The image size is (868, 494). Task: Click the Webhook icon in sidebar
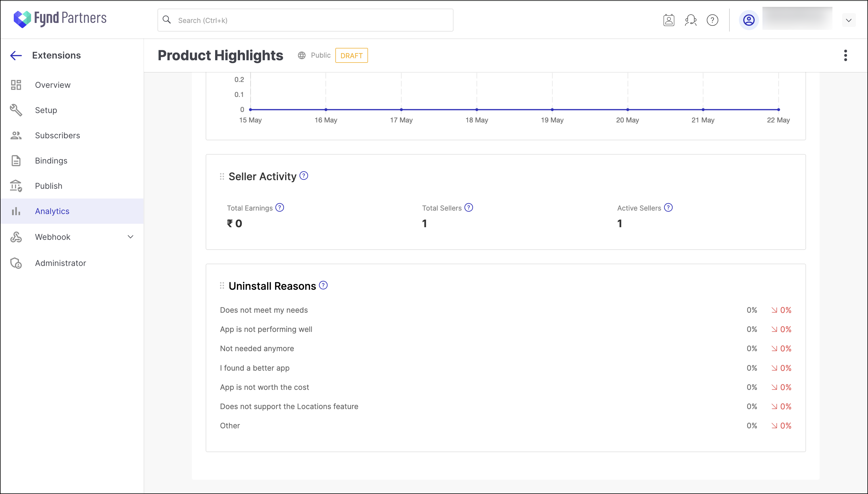click(16, 237)
